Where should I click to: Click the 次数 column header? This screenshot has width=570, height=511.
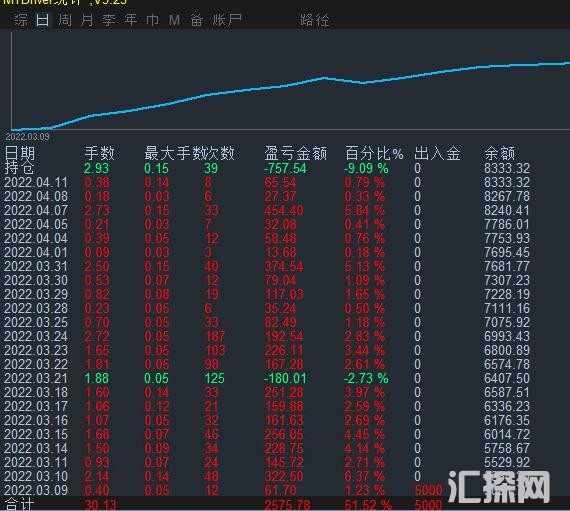pos(220,153)
